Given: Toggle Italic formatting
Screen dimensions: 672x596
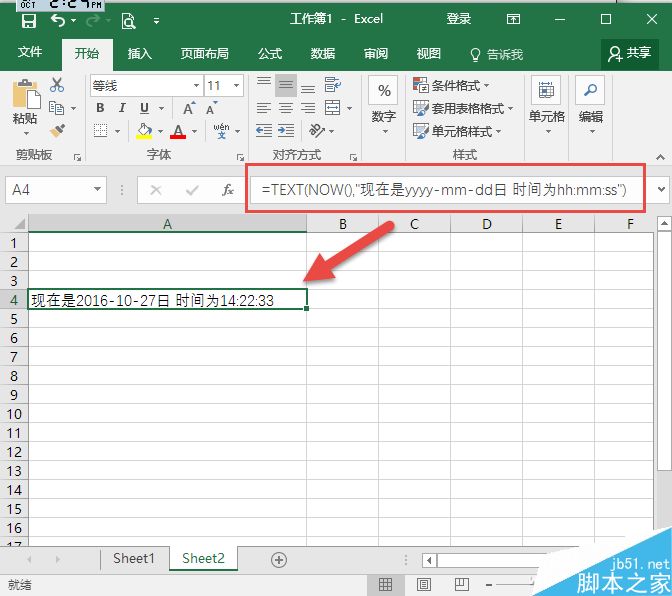Looking at the screenshot, I should (x=122, y=108).
